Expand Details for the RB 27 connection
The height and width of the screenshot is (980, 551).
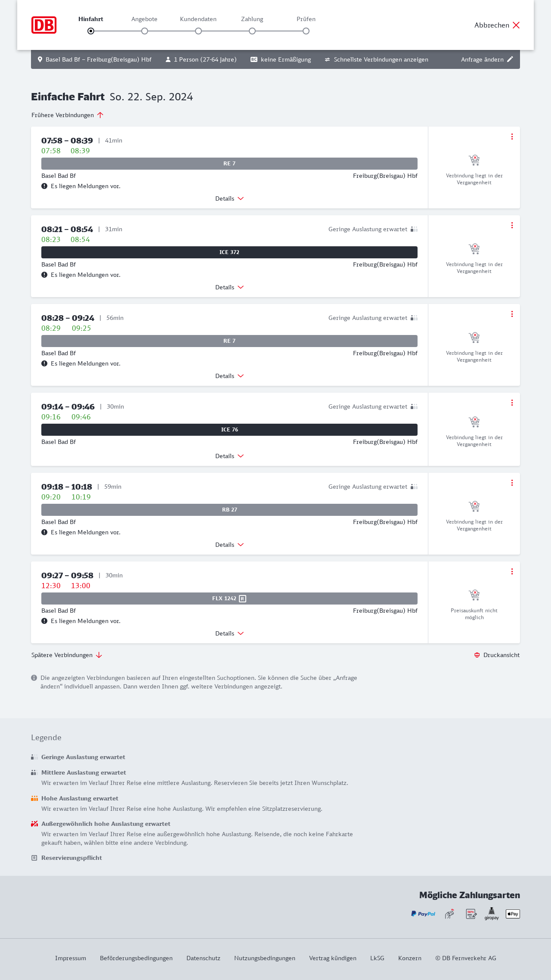coord(229,545)
